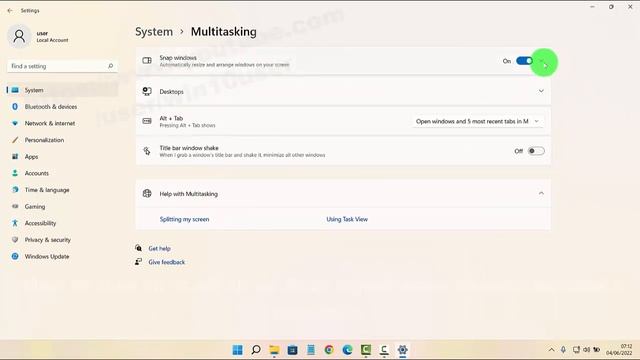Click the Snap windows layout icon
The height and width of the screenshot is (360, 640).
pos(147,61)
